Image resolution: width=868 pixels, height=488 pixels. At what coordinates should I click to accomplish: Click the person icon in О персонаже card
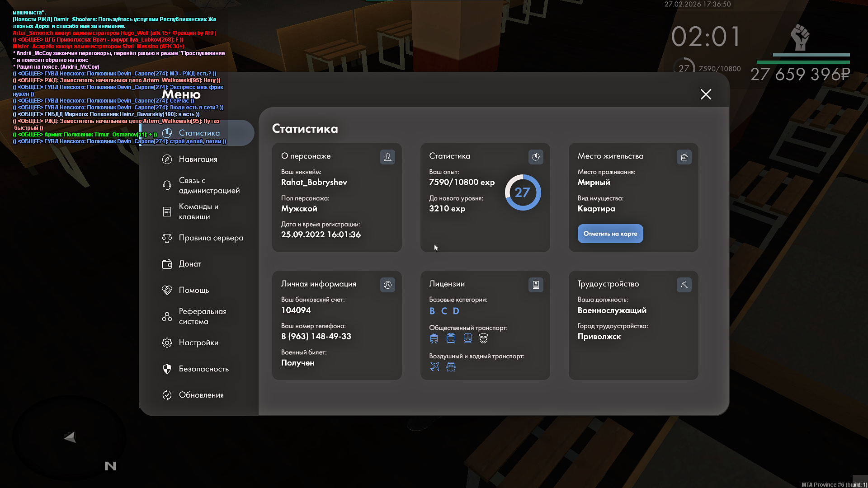tap(387, 157)
